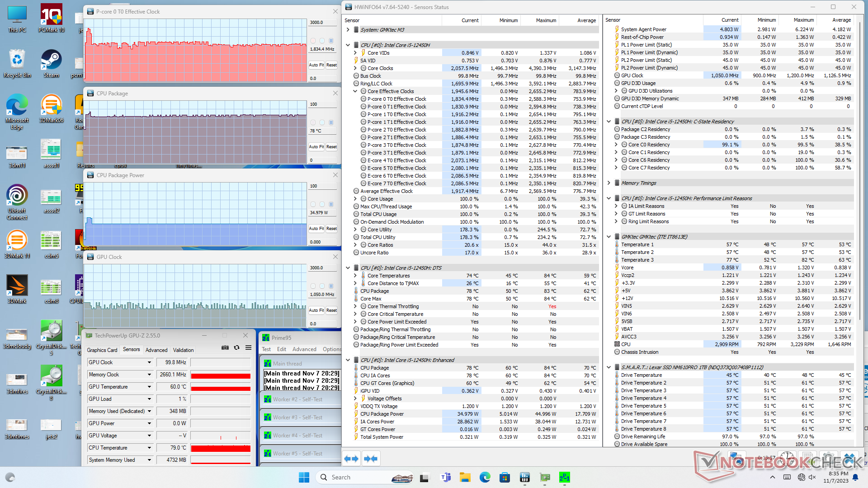Reset the GPU Clock graph
The width and height of the screenshot is (868, 488).
coord(331,310)
